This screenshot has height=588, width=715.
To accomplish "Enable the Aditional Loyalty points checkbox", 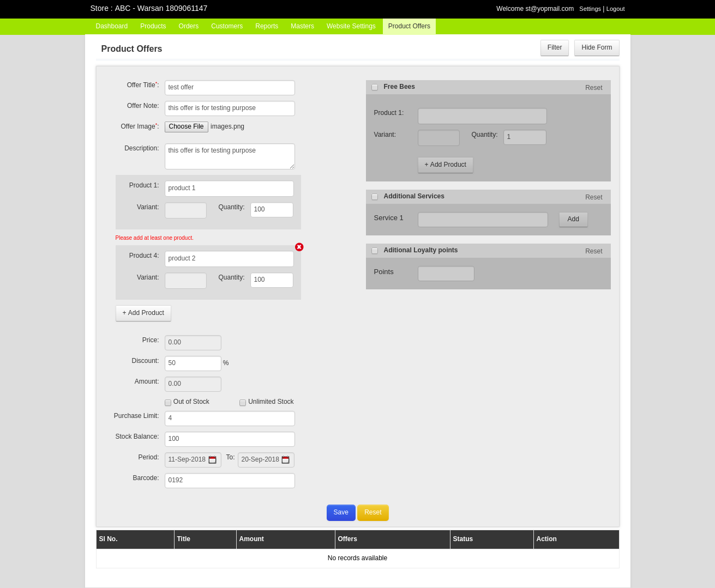I will point(375,251).
